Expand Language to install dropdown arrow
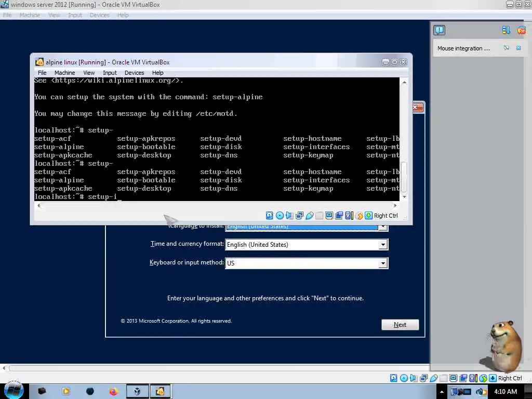Screen dimensions: 532x399 tap(383, 227)
